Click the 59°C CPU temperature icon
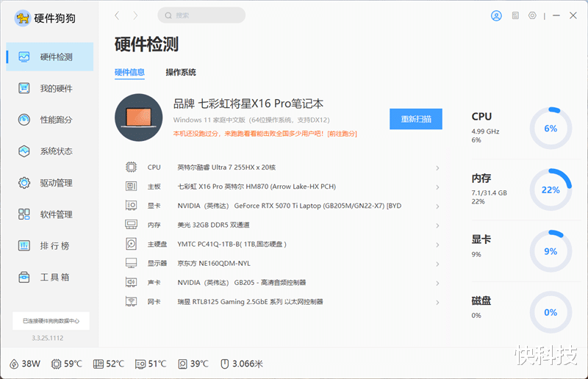The height and width of the screenshot is (379, 588). pyautogui.click(x=56, y=364)
